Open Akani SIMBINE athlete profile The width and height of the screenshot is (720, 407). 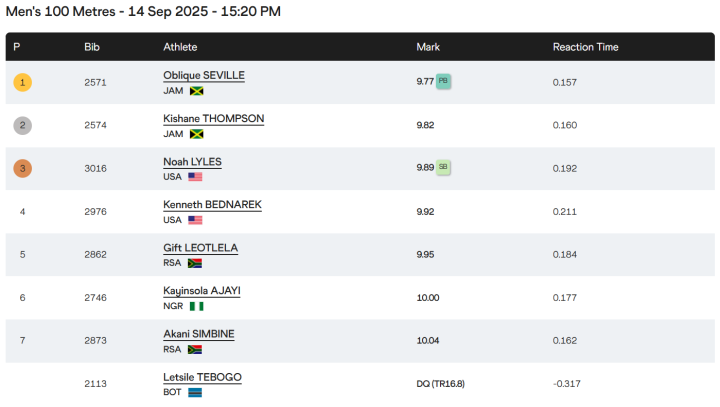point(199,333)
